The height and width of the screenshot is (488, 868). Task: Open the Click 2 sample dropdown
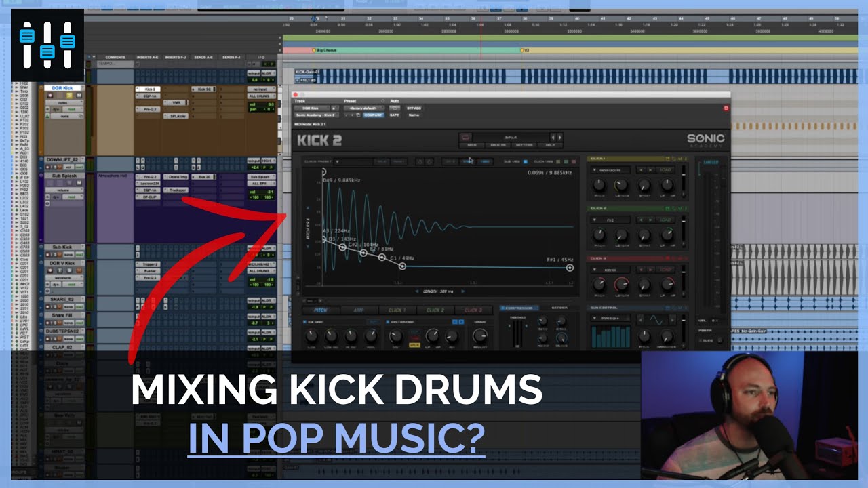coord(610,220)
